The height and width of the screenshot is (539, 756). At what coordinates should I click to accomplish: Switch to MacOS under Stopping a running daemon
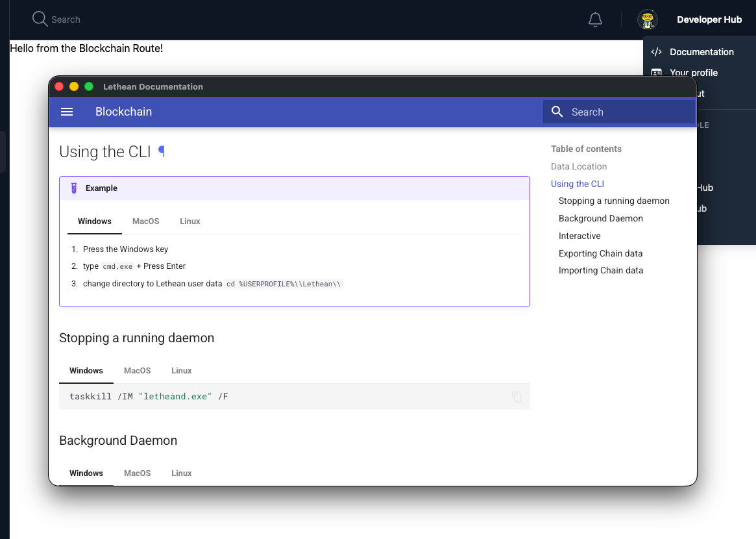[137, 371]
